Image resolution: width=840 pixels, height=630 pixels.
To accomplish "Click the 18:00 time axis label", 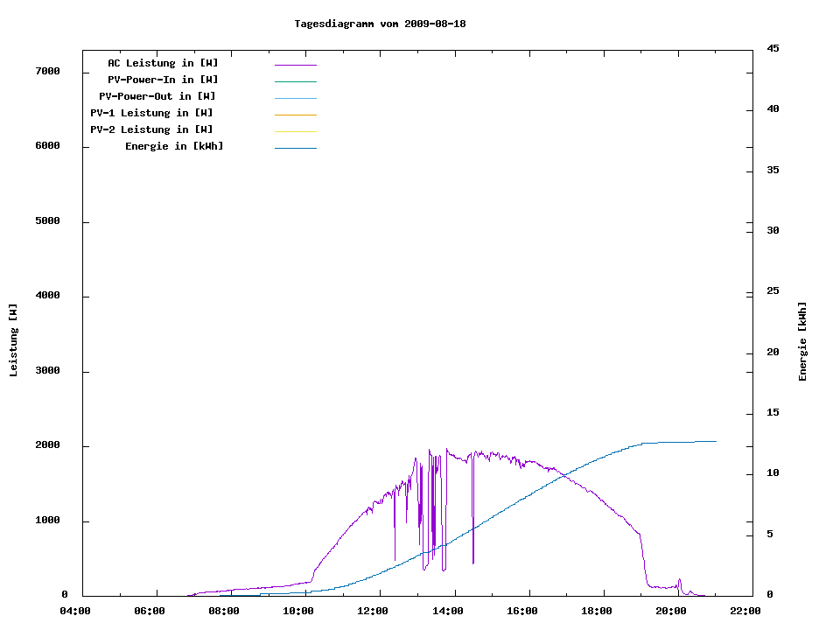I will [596, 612].
